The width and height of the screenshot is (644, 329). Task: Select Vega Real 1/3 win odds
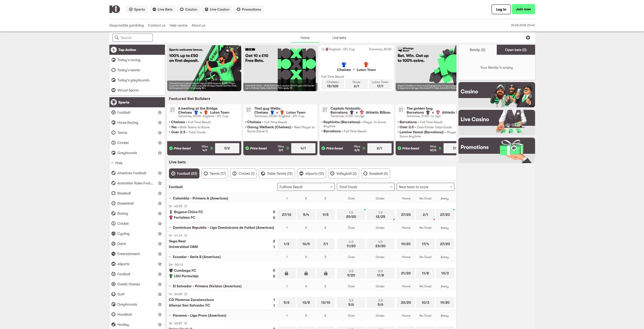(286, 244)
